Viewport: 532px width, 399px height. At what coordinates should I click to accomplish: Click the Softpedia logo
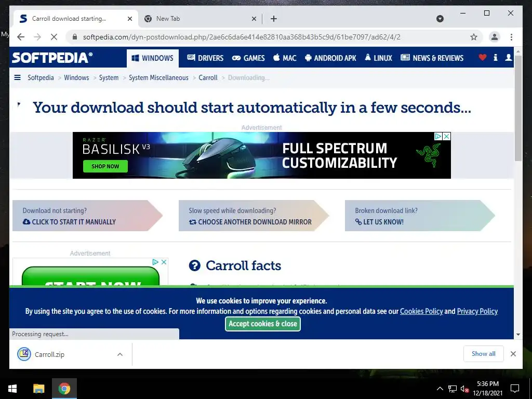click(x=52, y=57)
